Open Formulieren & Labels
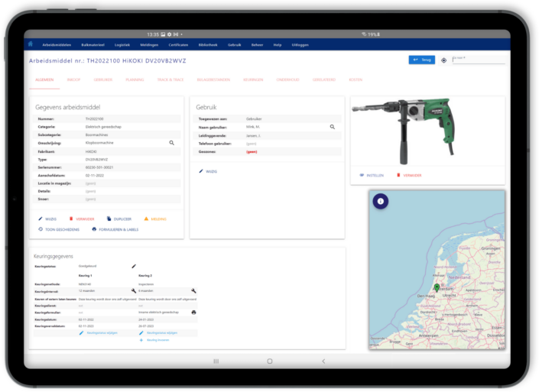 point(115,229)
